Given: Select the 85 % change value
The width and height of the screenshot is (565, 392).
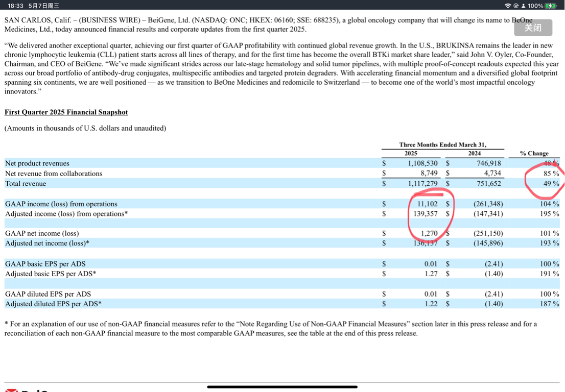Looking at the screenshot, I should click(551, 174).
